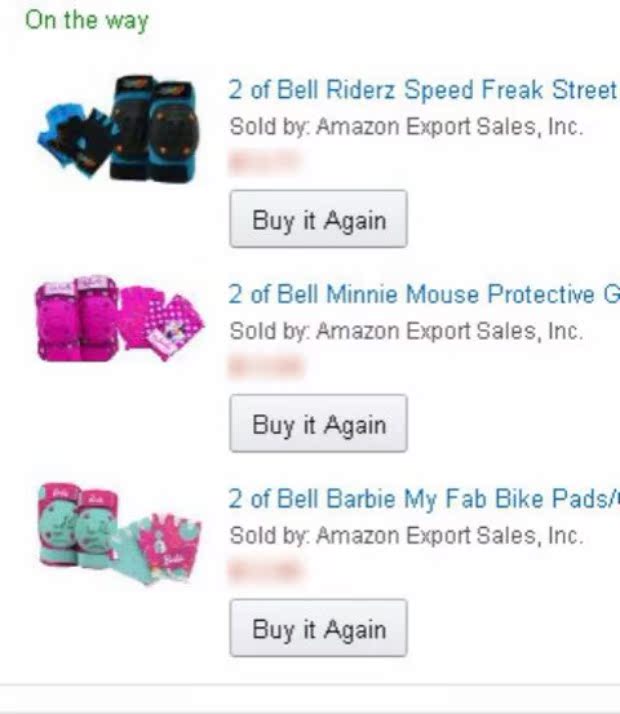
Task: Click the blurred price under Bell Riderz item
Action: 264,162
